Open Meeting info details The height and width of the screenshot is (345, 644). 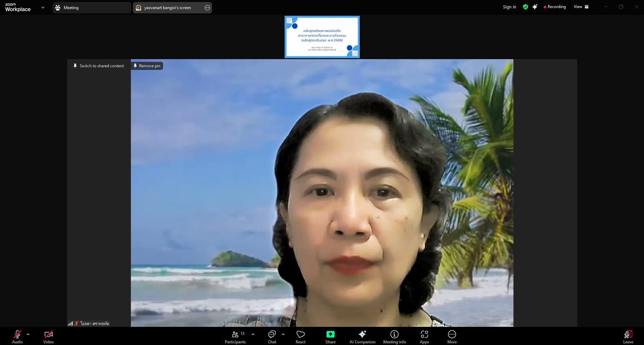pyautogui.click(x=394, y=337)
